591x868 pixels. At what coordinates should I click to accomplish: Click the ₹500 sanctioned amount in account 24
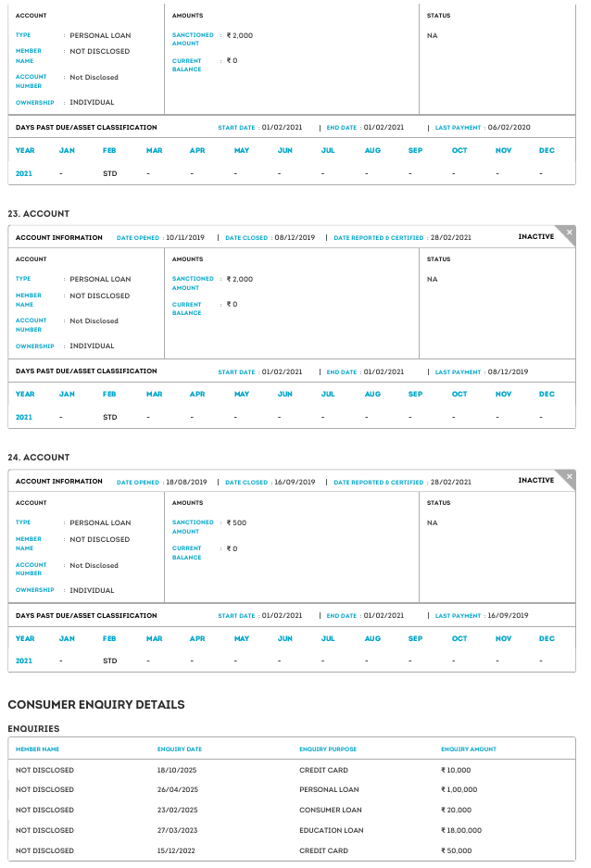(x=237, y=522)
